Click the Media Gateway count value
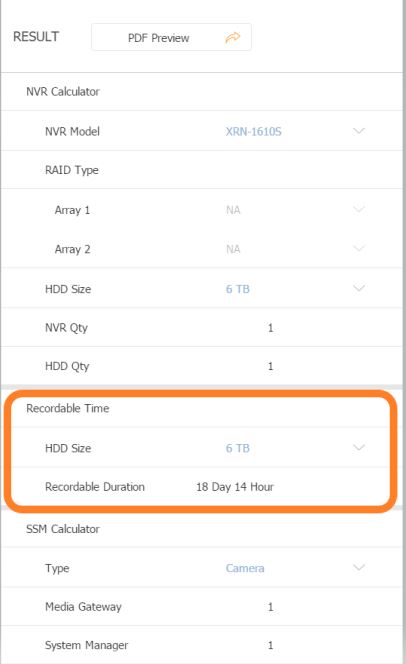Image resolution: width=406 pixels, height=664 pixels. (271, 607)
